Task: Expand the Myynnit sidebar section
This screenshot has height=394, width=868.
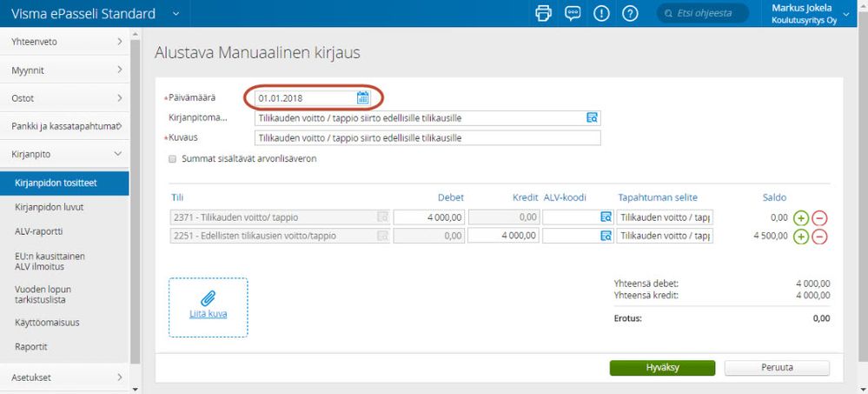Action: click(x=64, y=70)
